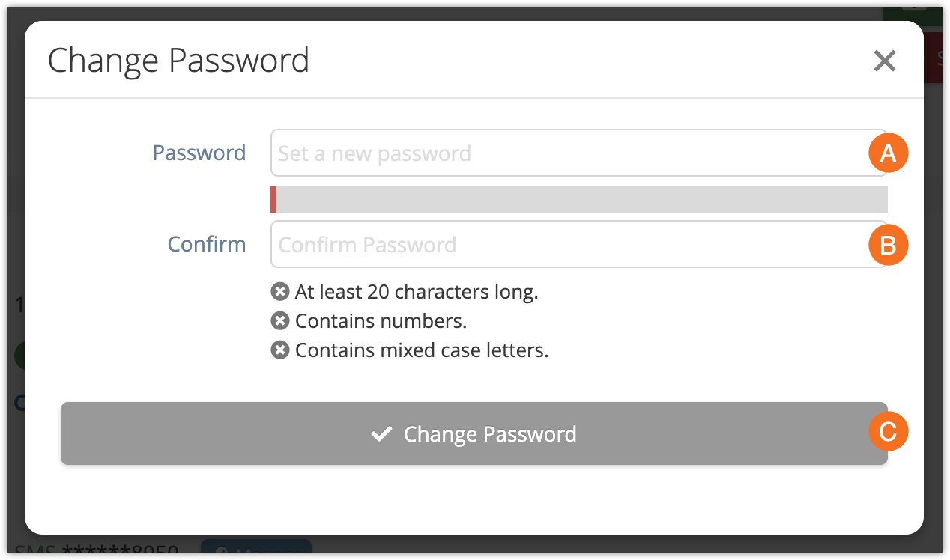Click the 'Change Password' dialog title
This screenshot has height=560, width=950.
pyautogui.click(x=178, y=61)
